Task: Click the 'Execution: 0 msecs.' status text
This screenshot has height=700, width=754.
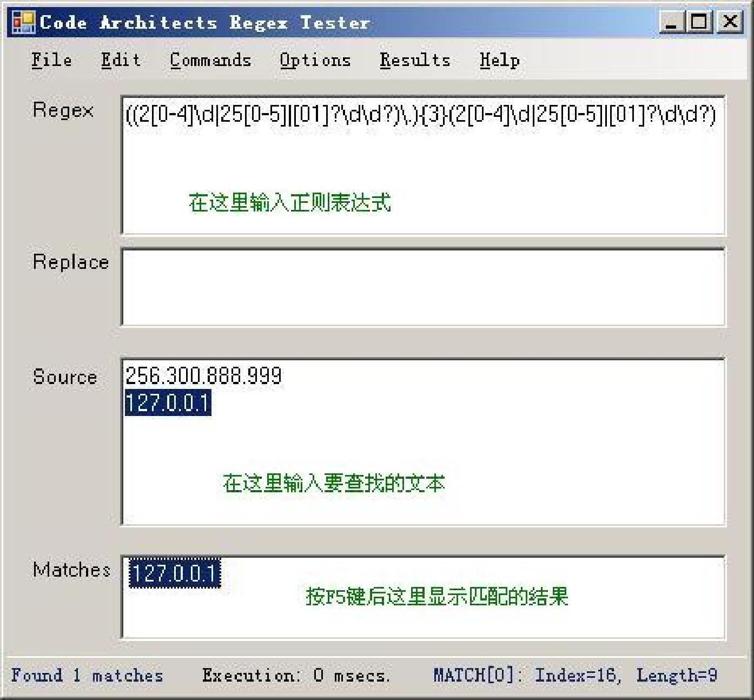Action: 296,675
